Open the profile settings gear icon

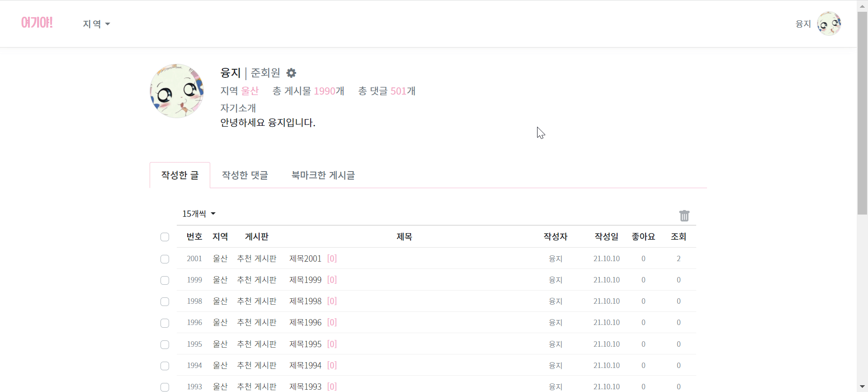(291, 73)
